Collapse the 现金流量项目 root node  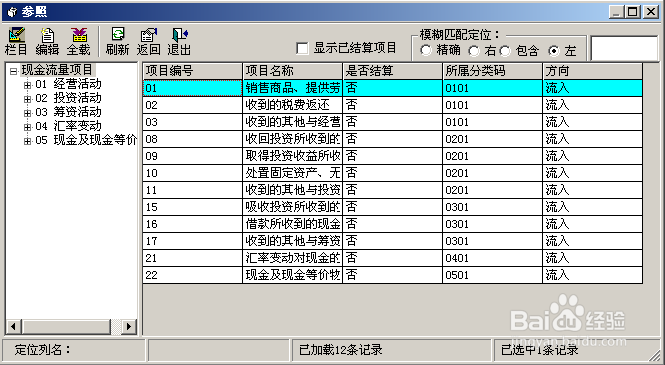coord(13,71)
